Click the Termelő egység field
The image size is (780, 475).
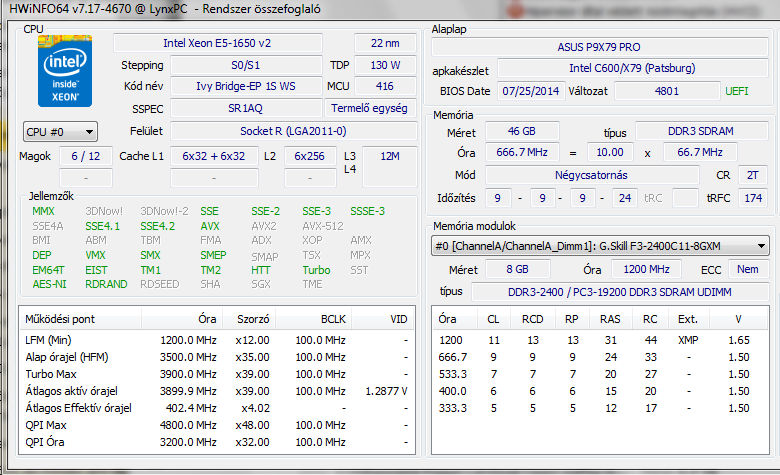[x=370, y=108]
